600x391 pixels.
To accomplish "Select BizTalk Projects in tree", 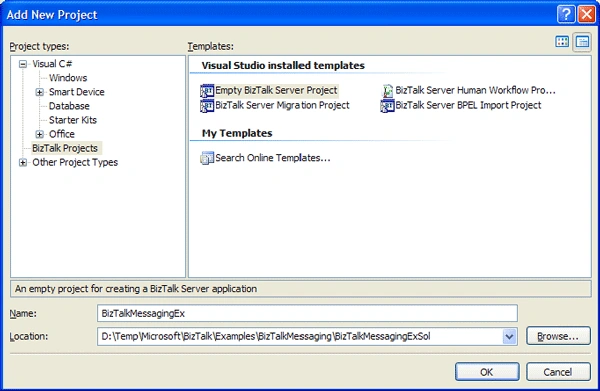I will [x=65, y=148].
